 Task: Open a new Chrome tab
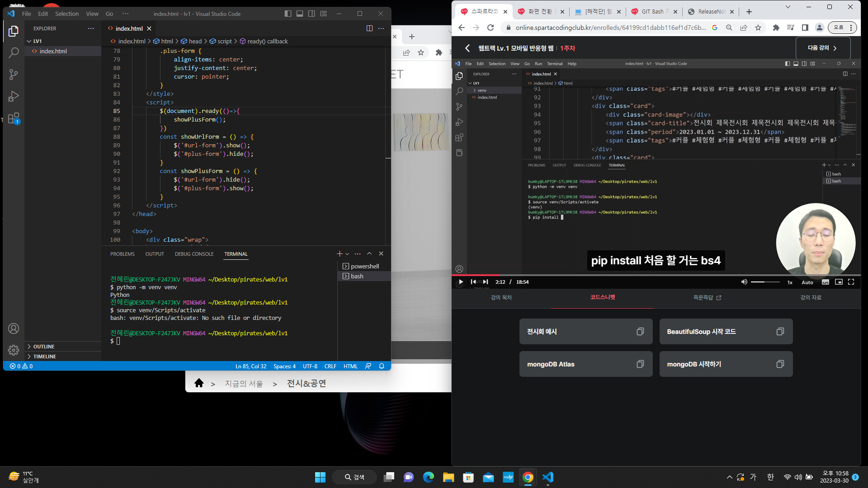749,12
